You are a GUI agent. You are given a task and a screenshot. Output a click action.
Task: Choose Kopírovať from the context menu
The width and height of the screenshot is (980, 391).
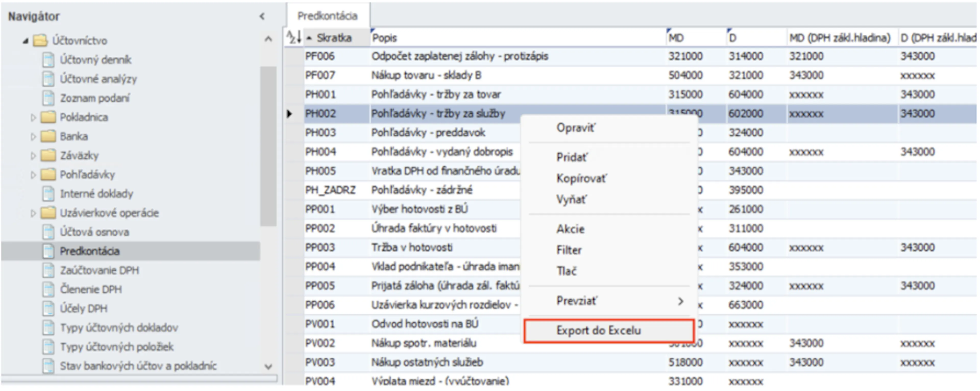(609, 178)
